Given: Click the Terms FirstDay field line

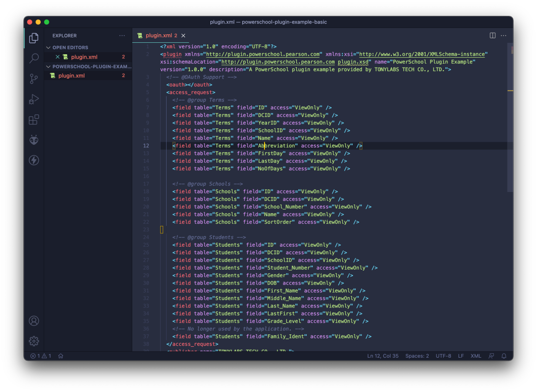Looking at the screenshot, I should (x=261, y=153).
